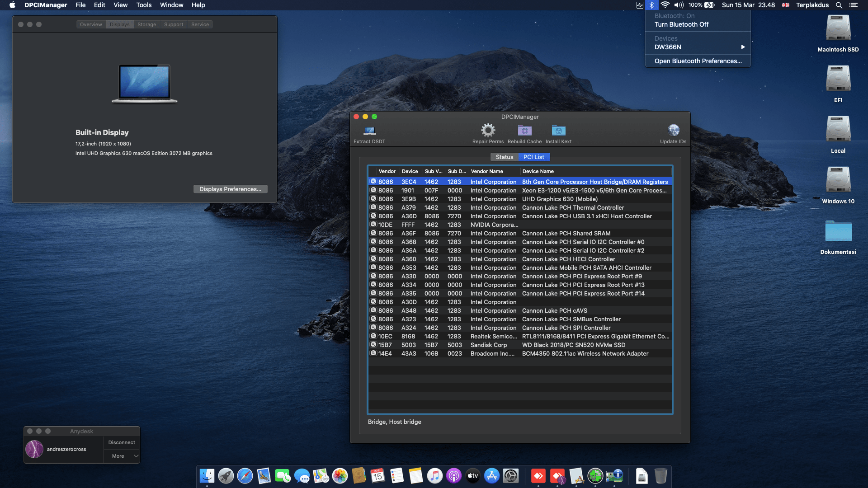Screen dimensions: 868x488
Task: Open the Window menu
Action: (171, 5)
